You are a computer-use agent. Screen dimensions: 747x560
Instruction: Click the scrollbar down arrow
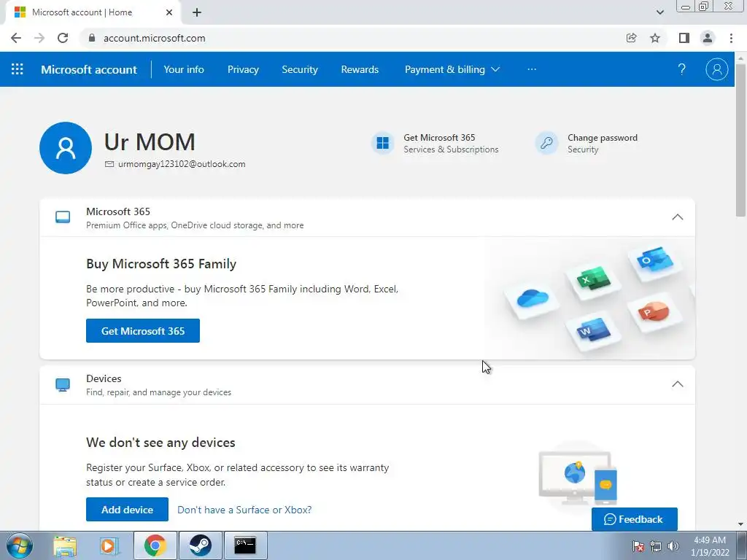(x=740, y=524)
